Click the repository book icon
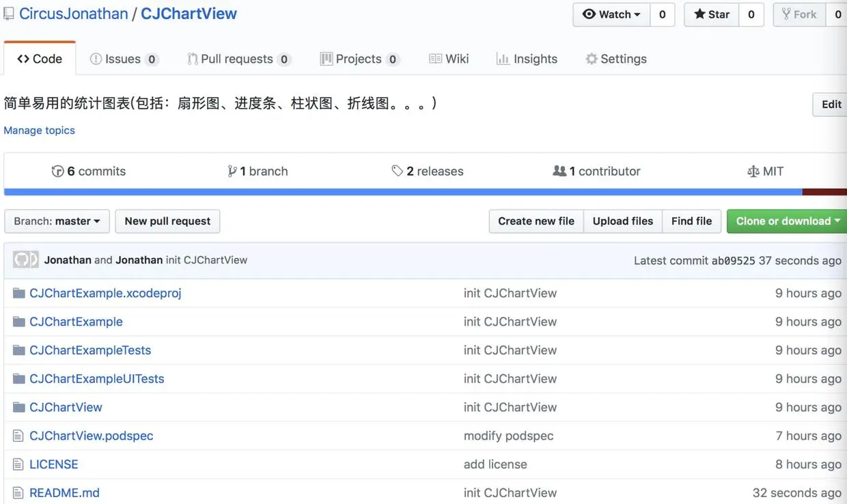This screenshot has width=847, height=504. click(8, 12)
